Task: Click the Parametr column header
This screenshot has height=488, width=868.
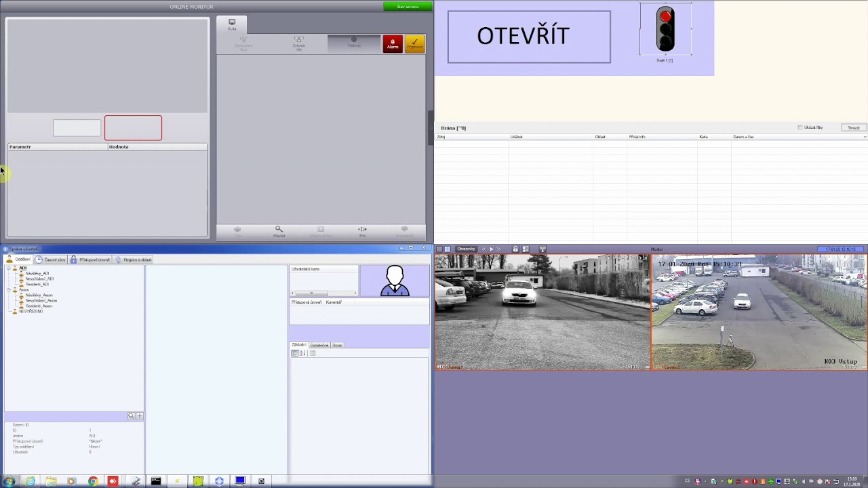Action: click(58, 147)
